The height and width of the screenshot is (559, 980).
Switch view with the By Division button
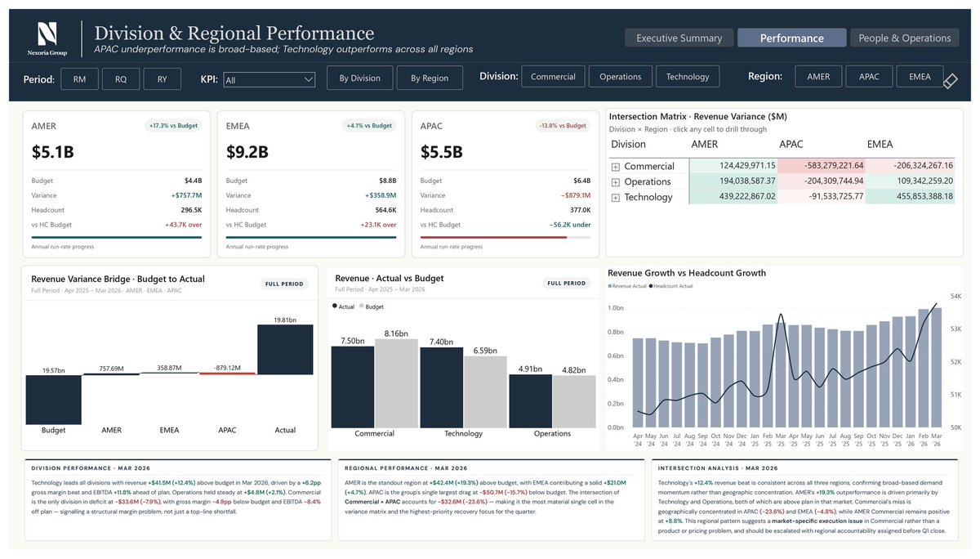[x=360, y=78]
